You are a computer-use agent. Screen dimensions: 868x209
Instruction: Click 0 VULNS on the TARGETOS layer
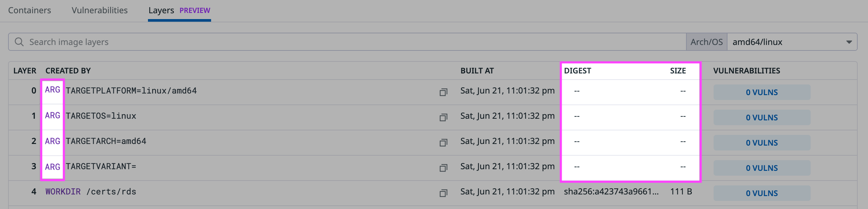click(x=762, y=117)
